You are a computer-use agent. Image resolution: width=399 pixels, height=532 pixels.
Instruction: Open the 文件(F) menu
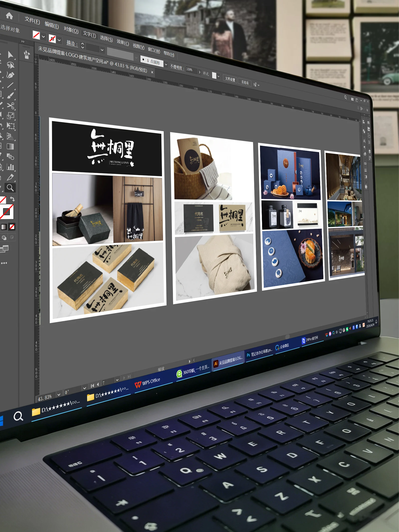coord(32,20)
